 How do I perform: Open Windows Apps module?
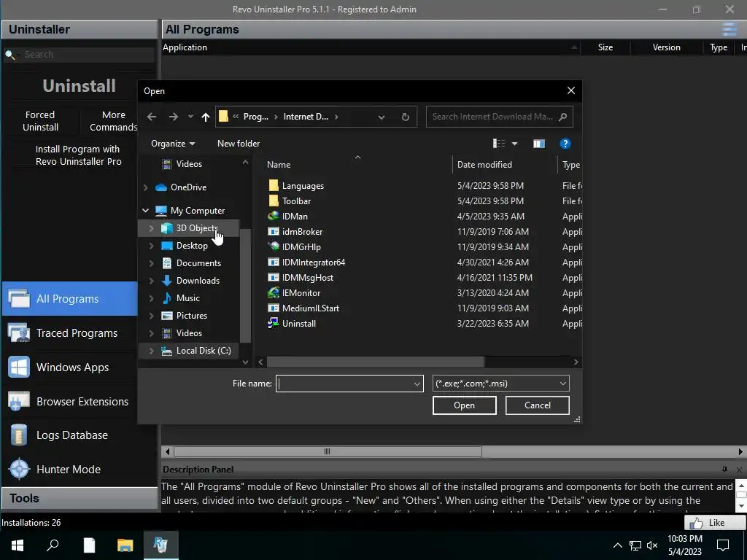tap(70, 367)
